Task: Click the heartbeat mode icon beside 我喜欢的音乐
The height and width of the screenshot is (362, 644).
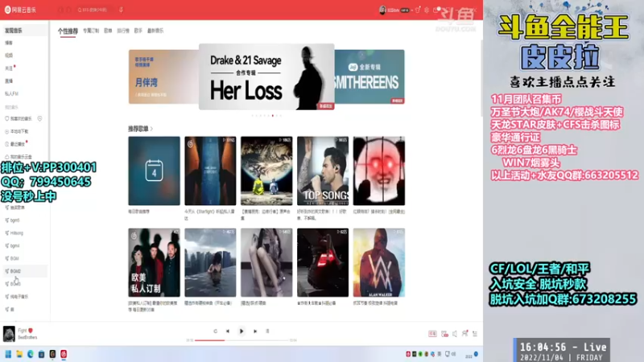Action: click(x=39, y=118)
